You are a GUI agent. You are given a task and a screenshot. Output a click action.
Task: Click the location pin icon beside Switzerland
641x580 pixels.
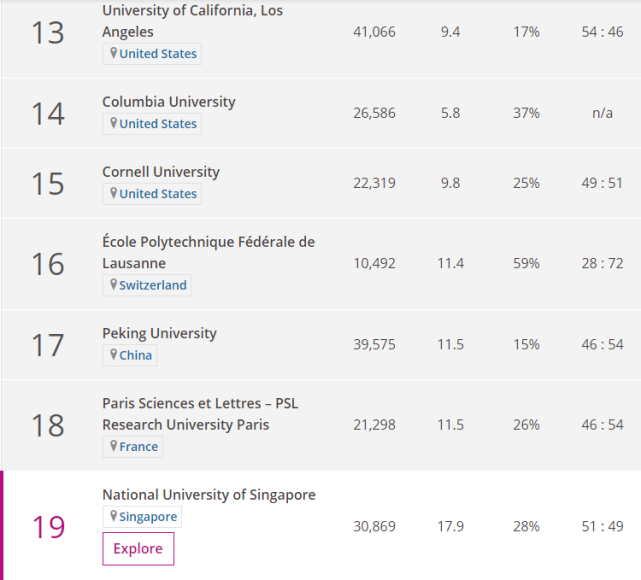114,285
